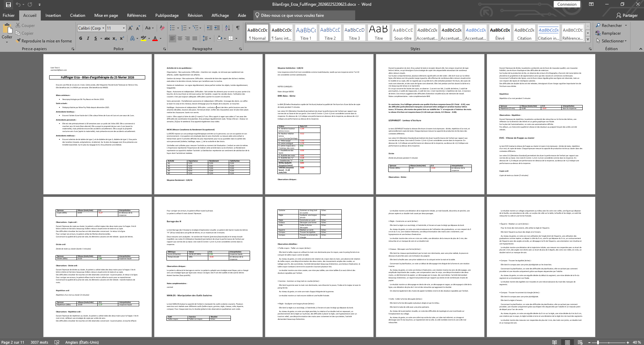Switch to the Insertion tab
Viewport: 644px width, 345px height.
click(x=53, y=15)
